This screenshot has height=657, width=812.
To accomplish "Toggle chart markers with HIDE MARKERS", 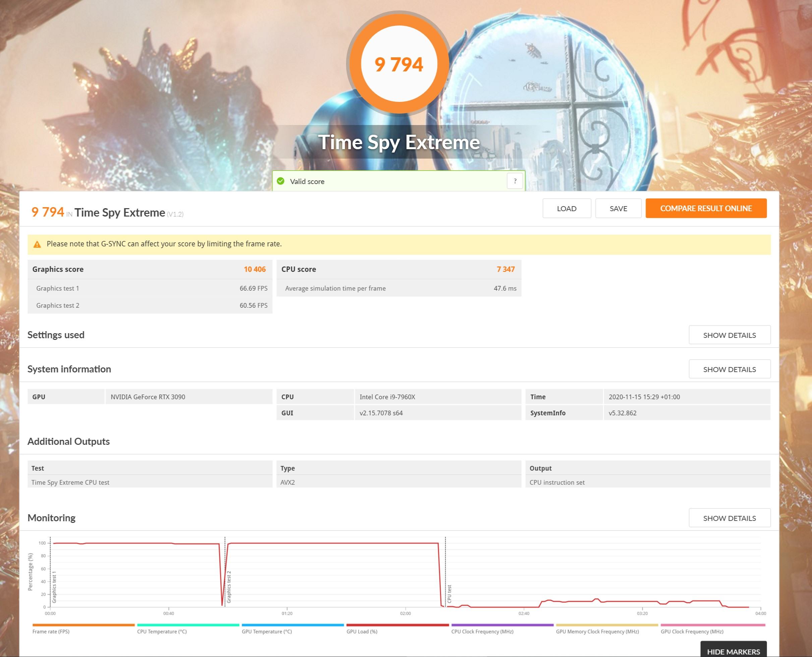I will pyautogui.click(x=733, y=651).
